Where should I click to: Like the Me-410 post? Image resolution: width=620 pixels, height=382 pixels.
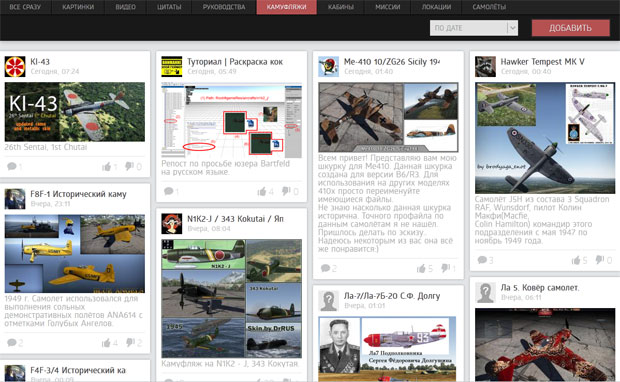pyautogui.click(x=425, y=269)
